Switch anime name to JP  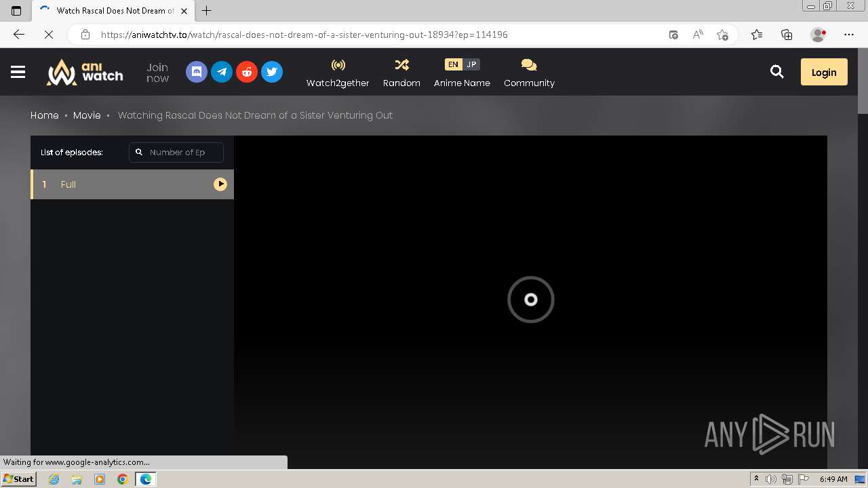coord(471,64)
